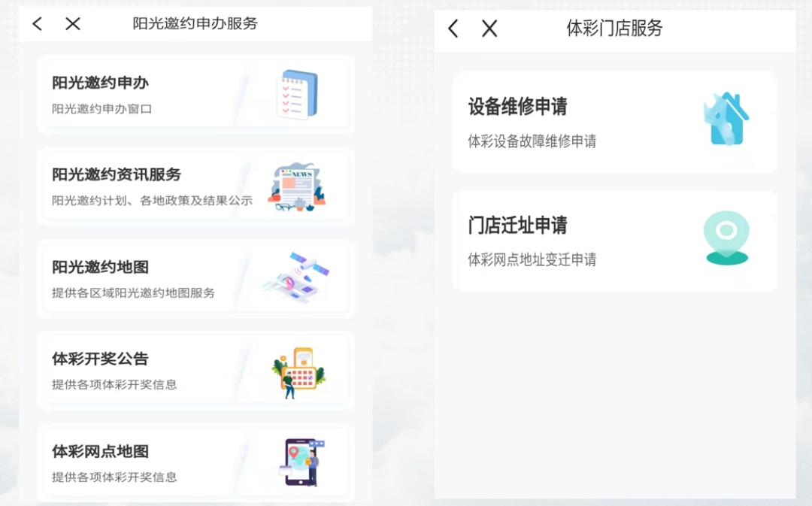
Task: Close the 体彩门店服务 screen with X
Action: tap(489, 29)
